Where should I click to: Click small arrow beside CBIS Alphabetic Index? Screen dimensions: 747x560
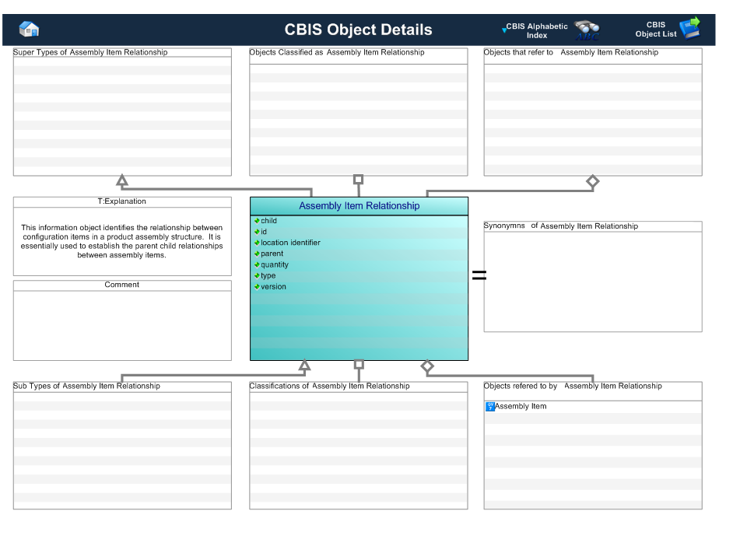tap(504, 30)
